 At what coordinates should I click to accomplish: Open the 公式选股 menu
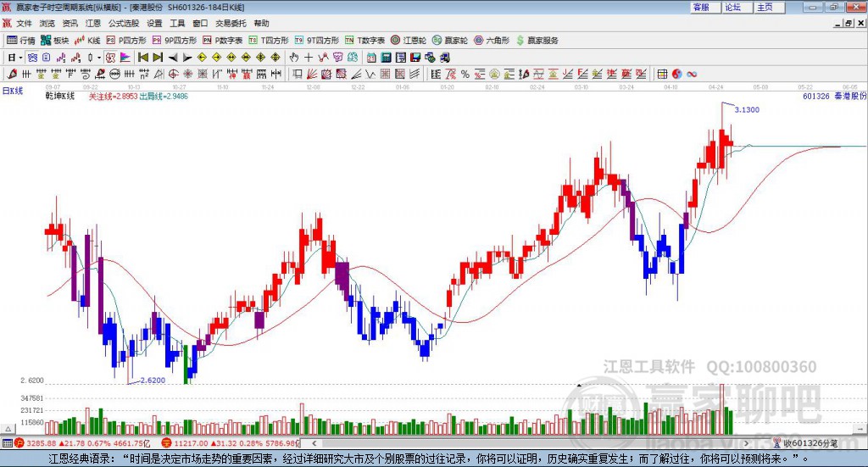point(124,23)
